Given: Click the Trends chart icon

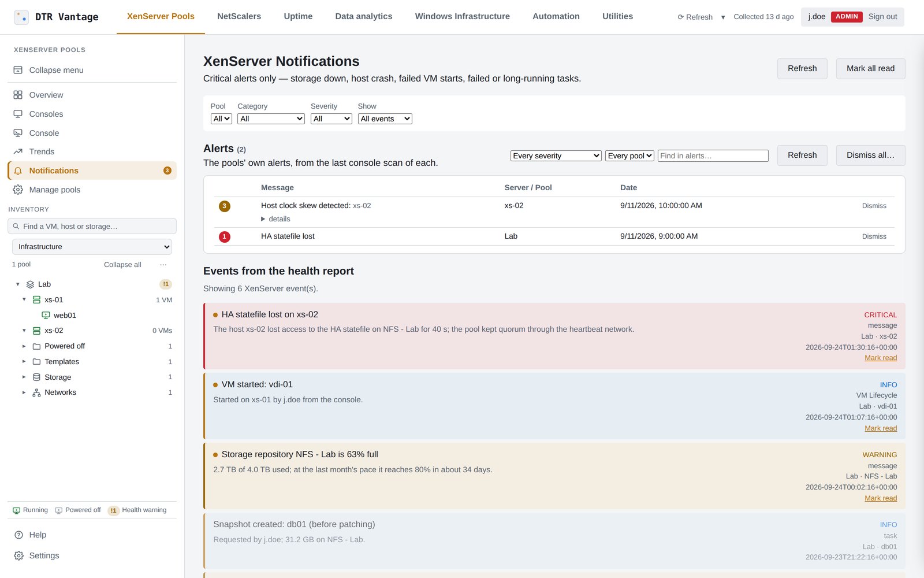Looking at the screenshot, I should click(x=18, y=151).
